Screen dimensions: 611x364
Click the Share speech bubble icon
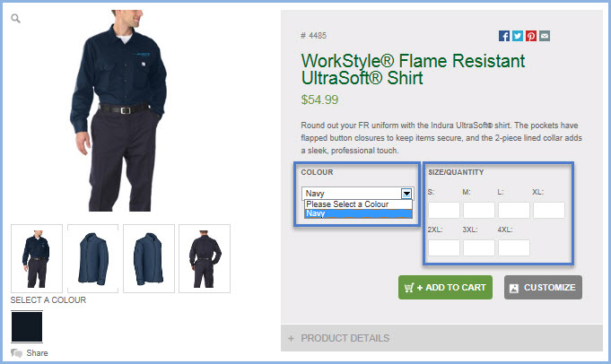point(16,353)
